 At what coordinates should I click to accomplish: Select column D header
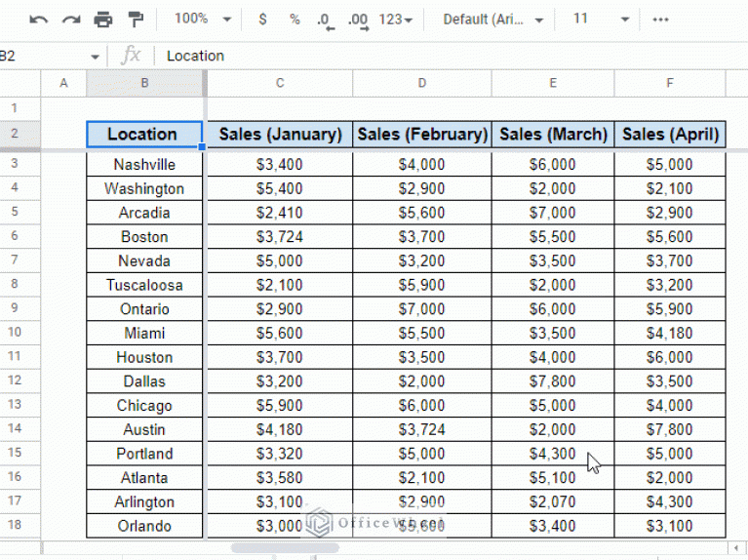pyautogui.click(x=421, y=83)
